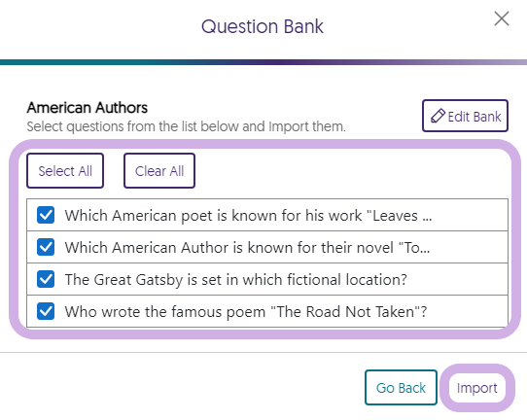This screenshot has height=420, width=527.
Task: Return to previous screen with Go Back
Action: (x=401, y=387)
